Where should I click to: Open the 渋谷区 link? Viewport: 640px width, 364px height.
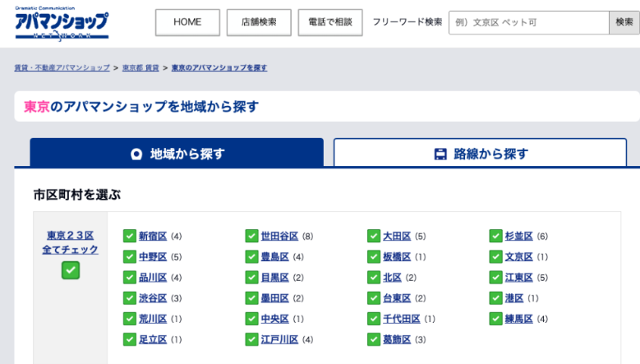[153, 298]
